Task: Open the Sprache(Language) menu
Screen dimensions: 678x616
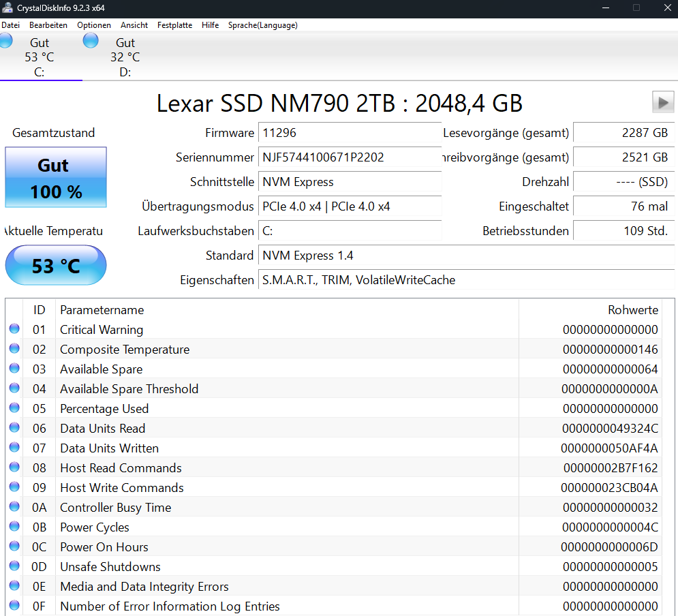Action: tap(263, 25)
